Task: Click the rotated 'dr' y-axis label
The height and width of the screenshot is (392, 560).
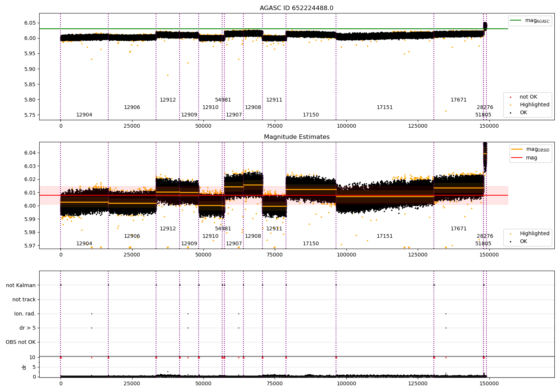Action: click(24, 367)
